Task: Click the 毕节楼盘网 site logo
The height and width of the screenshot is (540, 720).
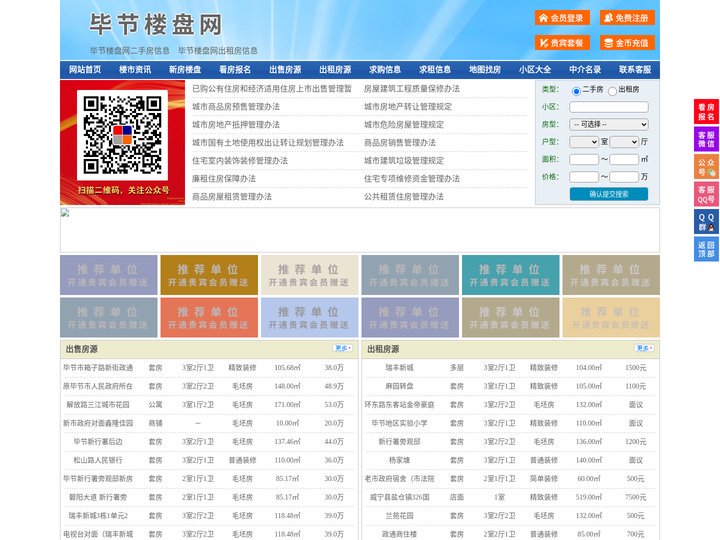Action: 156,24
